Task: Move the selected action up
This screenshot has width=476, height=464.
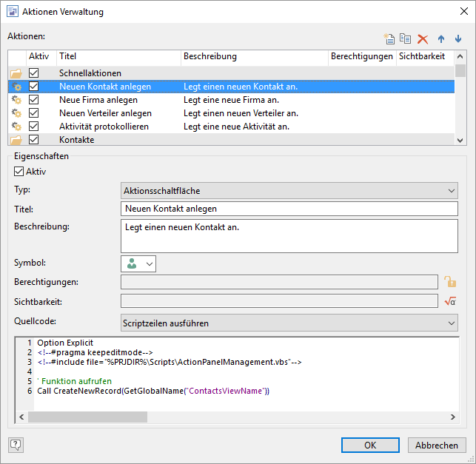Action: (x=441, y=39)
